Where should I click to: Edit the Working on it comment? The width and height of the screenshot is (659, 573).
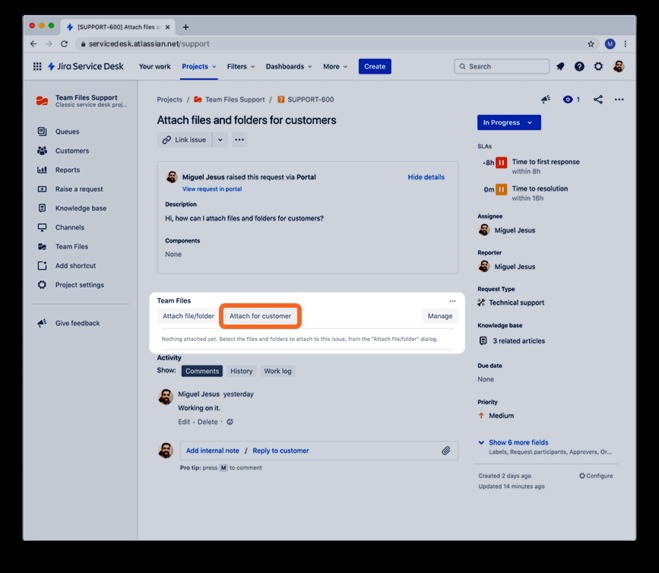point(184,422)
